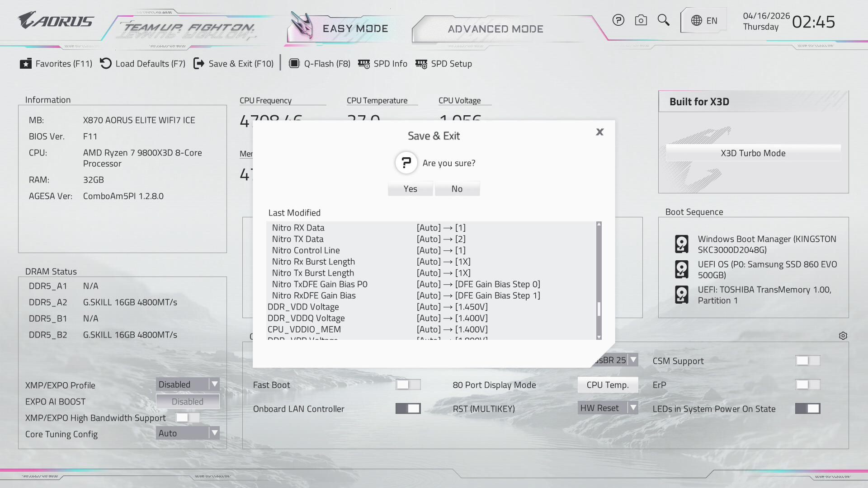Viewport: 868px width, 488px height.
Task: Switch to Advanced Mode tab
Action: (495, 29)
